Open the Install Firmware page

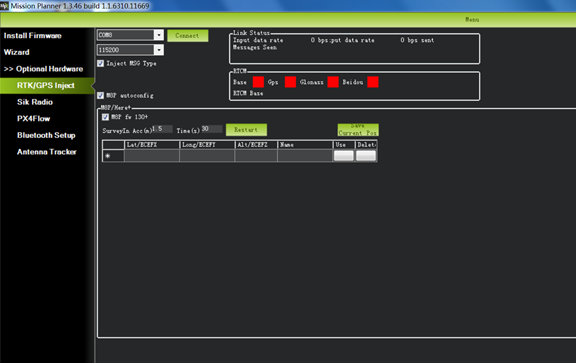(x=32, y=36)
